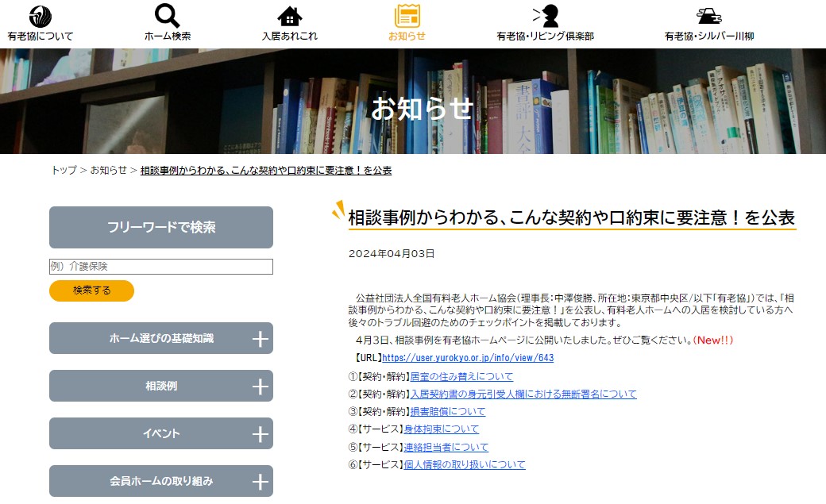This screenshot has width=826, height=504.
Task: Open the 連絡担当者について link
Action: [x=446, y=447]
